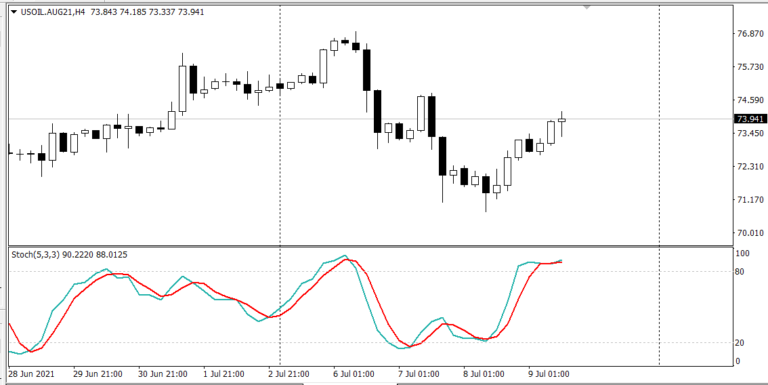Image resolution: width=768 pixels, height=385 pixels.
Task: Click the 76.870 price axis label
Action: click(x=750, y=34)
